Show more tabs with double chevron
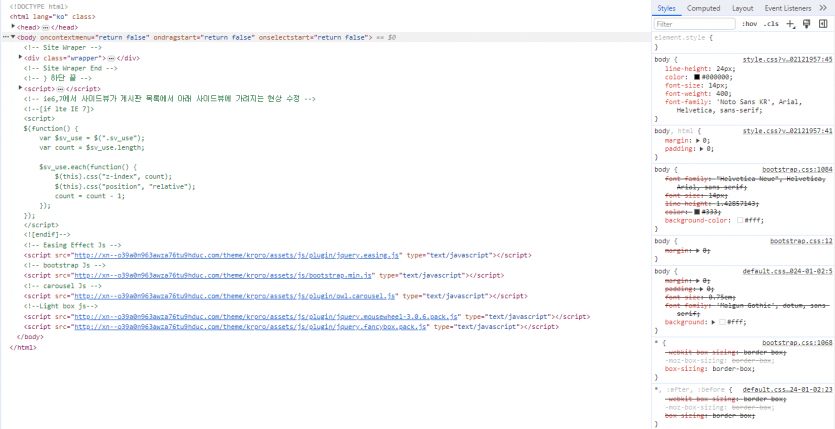Viewport: 835px width, 429px height. 823,8
